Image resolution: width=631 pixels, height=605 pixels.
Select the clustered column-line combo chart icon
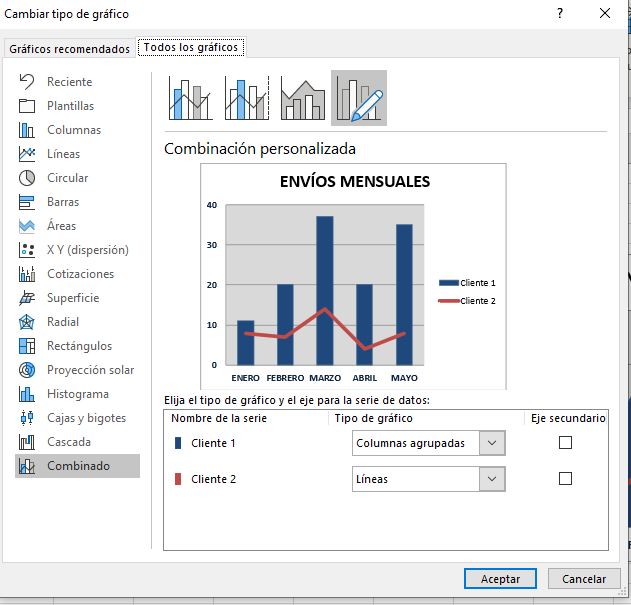tap(188, 98)
